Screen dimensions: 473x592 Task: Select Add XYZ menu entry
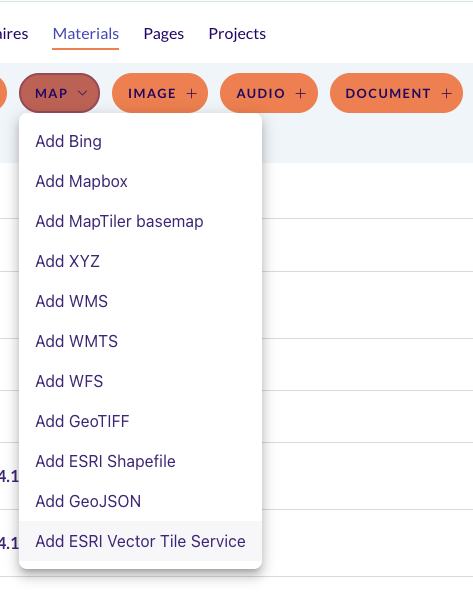pos(140,261)
